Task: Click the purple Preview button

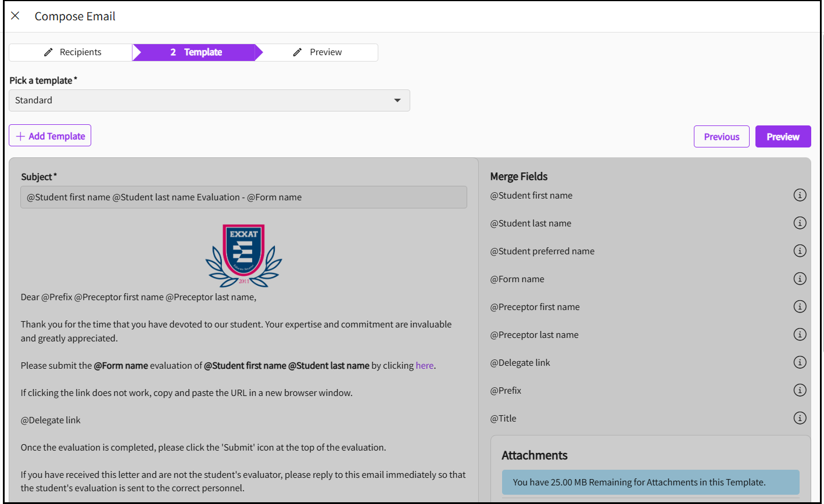Action: 783,137
